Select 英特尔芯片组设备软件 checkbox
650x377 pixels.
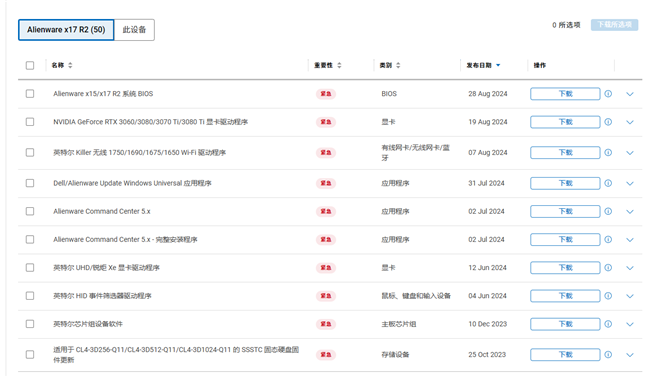point(30,324)
